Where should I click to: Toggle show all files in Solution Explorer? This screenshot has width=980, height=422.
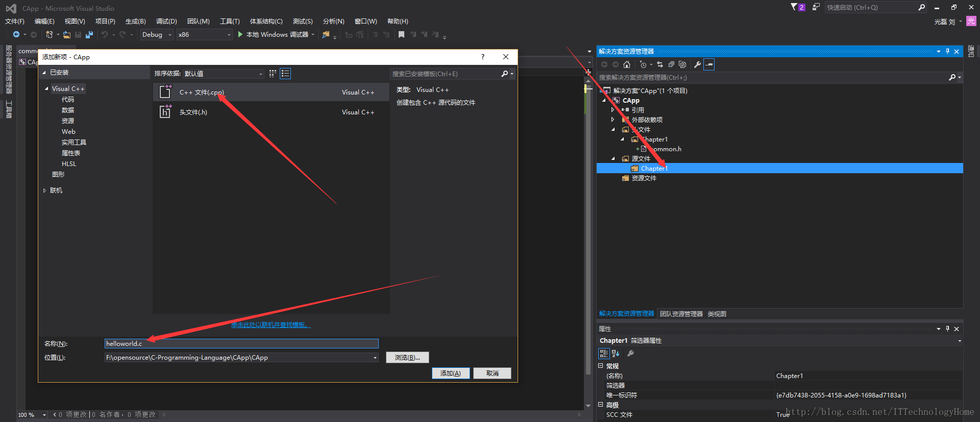(682, 64)
